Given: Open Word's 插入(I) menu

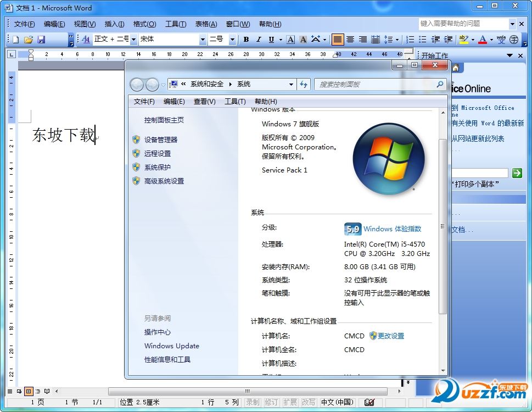Looking at the screenshot, I should pos(114,24).
